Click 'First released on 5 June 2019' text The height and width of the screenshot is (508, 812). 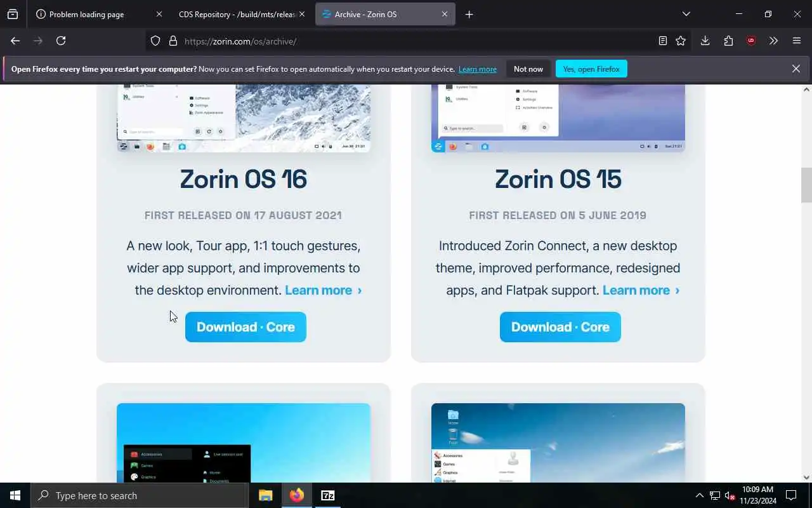click(x=558, y=215)
